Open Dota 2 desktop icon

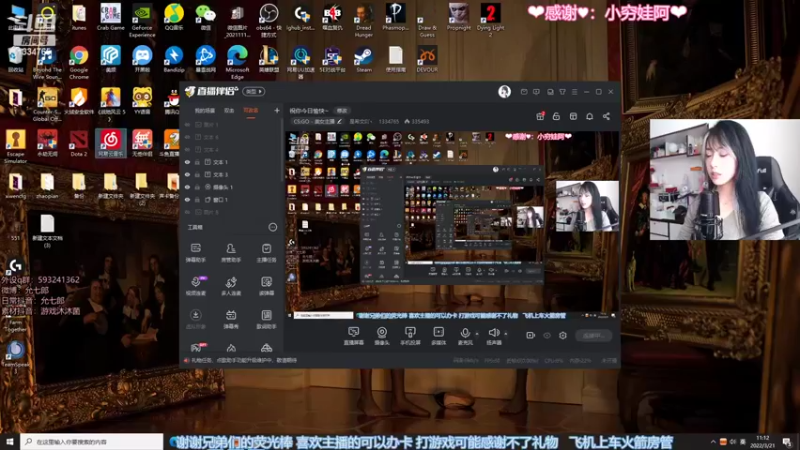click(x=79, y=143)
